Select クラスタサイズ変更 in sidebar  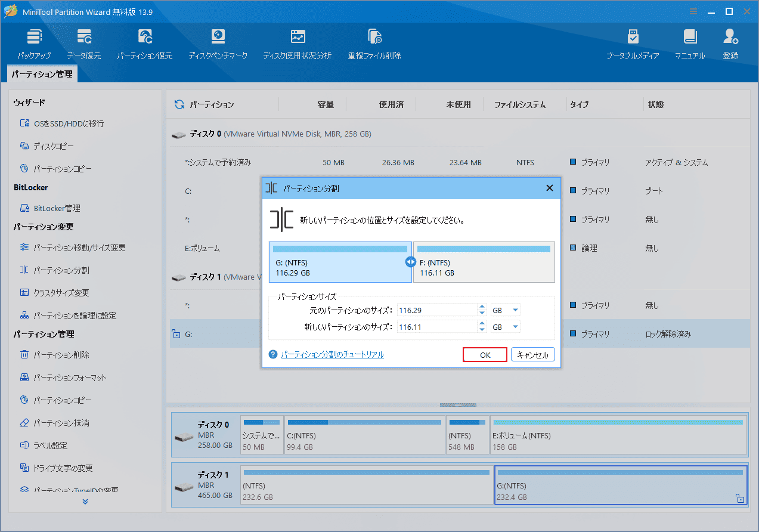pyautogui.click(x=54, y=293)
